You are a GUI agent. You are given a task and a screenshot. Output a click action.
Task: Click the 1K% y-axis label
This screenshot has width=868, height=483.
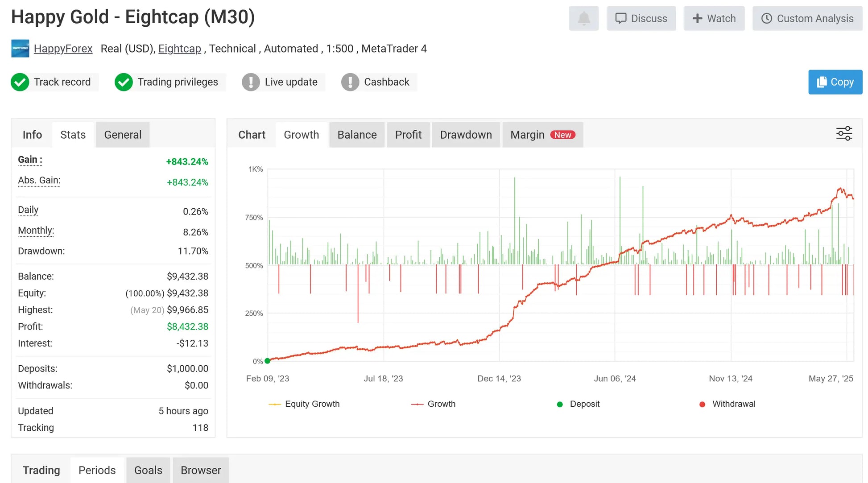(256, 169)
